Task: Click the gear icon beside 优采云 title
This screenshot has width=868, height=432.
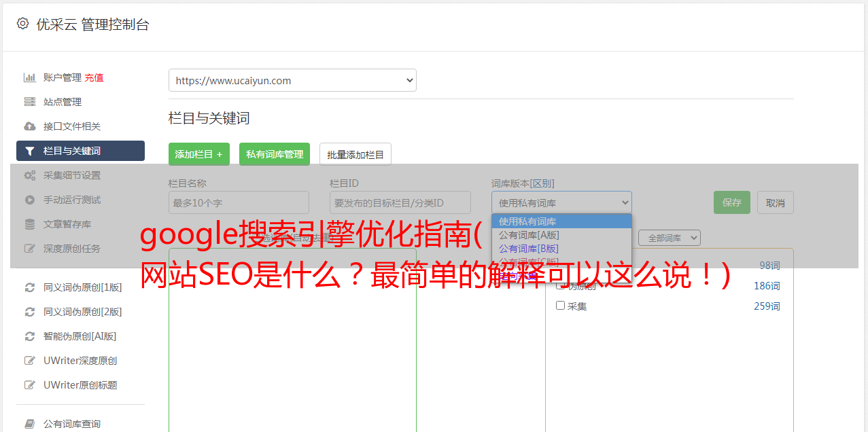Action: (22, 24)
